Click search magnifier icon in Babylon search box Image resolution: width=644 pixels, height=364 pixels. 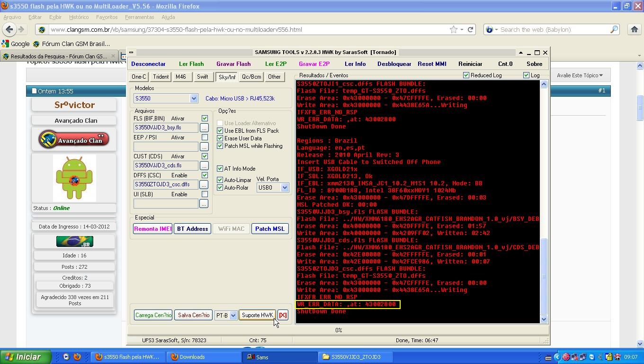coord(614,29)
